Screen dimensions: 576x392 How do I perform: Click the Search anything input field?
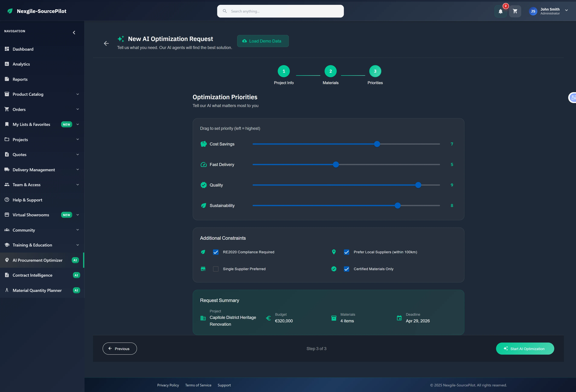click(280, 11)
